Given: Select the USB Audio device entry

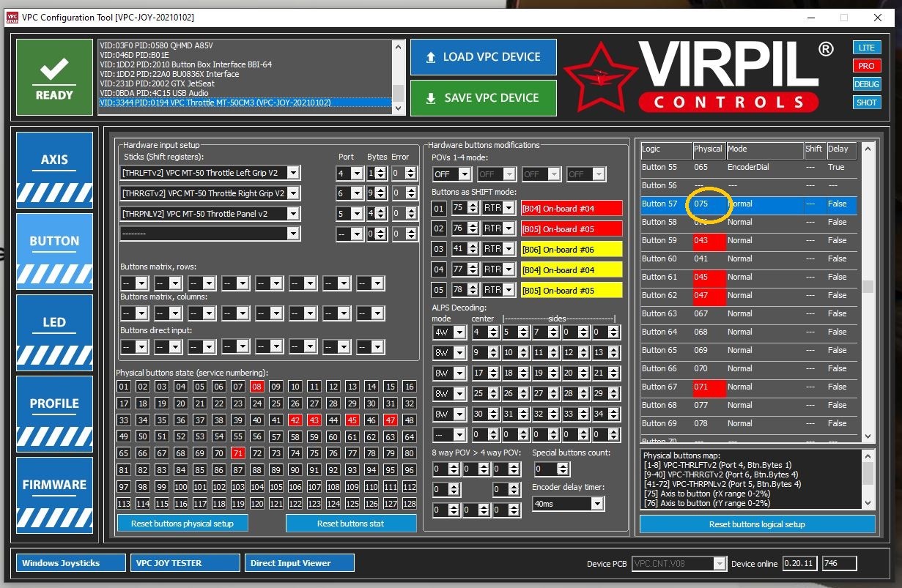Looking at the screenshot, I should point(245,93).
